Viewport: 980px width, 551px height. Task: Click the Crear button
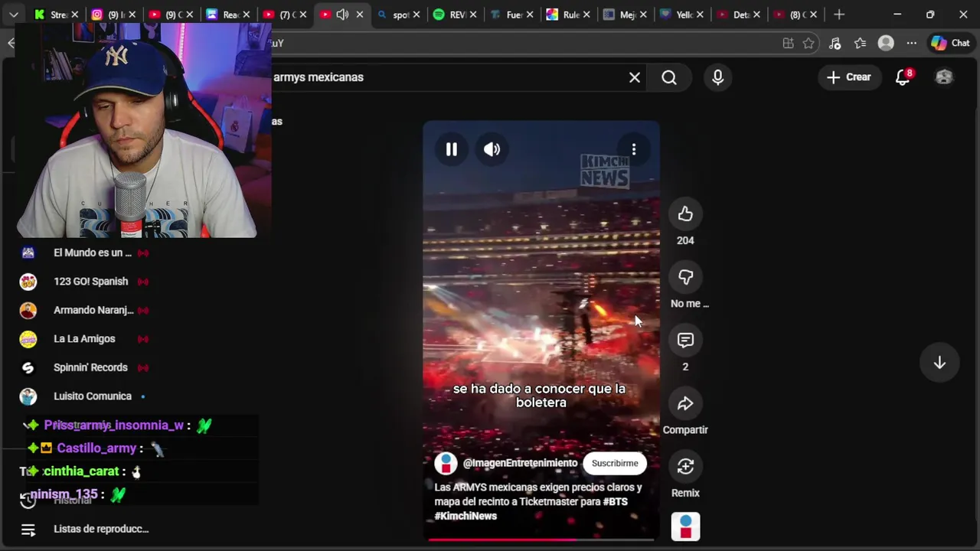[848, 77]
